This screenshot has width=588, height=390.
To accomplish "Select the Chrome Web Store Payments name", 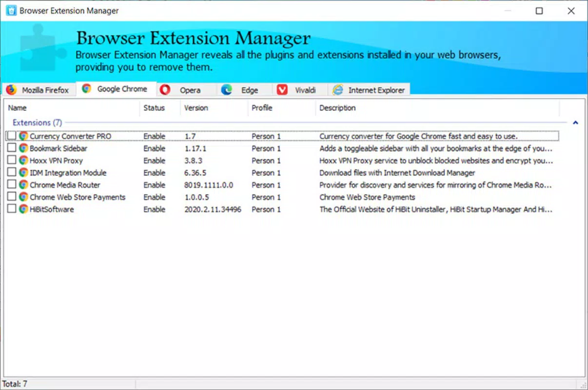I will pyautogui.click(x=78, y=197).
